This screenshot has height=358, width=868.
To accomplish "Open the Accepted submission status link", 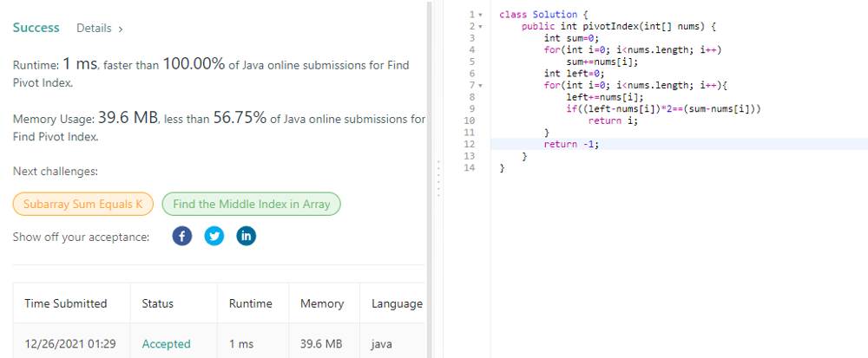I will [x=166, y=344].
